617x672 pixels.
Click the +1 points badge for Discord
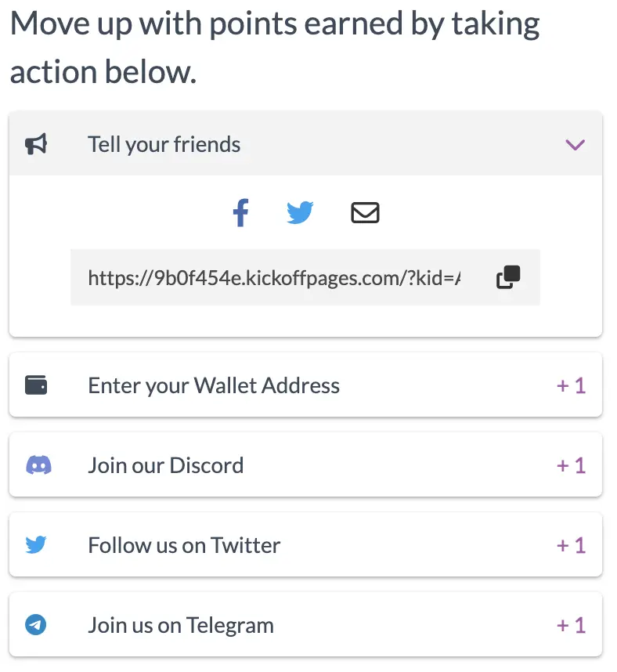(571, 465)
